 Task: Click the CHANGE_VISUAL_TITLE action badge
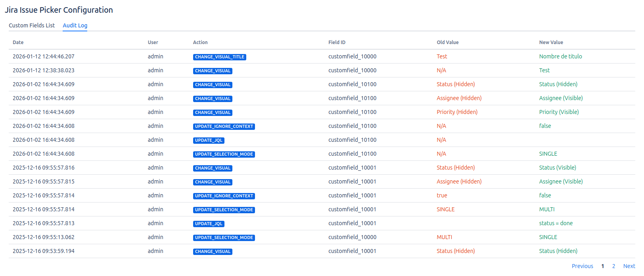click(219, 57)
